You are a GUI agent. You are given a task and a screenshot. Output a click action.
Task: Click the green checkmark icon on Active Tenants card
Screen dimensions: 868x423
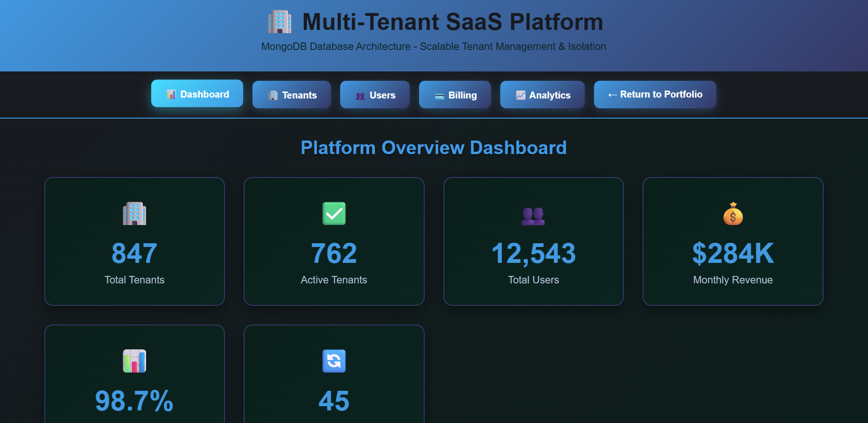click(x=334, y=214)
